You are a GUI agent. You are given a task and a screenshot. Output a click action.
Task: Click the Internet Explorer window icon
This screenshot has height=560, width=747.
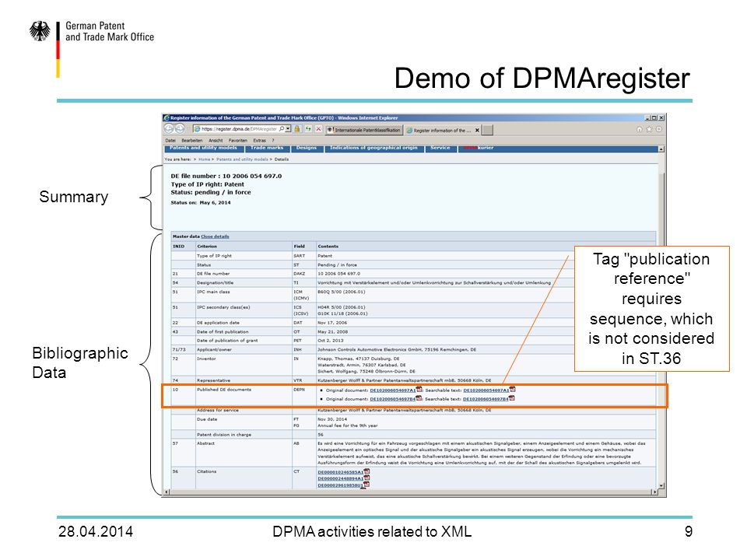point(167,117)
